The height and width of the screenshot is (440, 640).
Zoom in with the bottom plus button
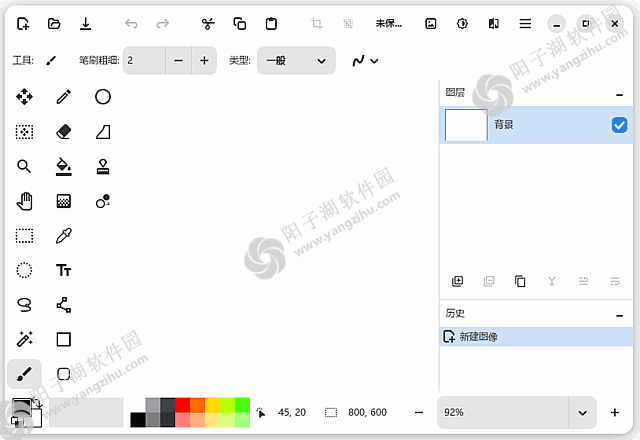615,413
